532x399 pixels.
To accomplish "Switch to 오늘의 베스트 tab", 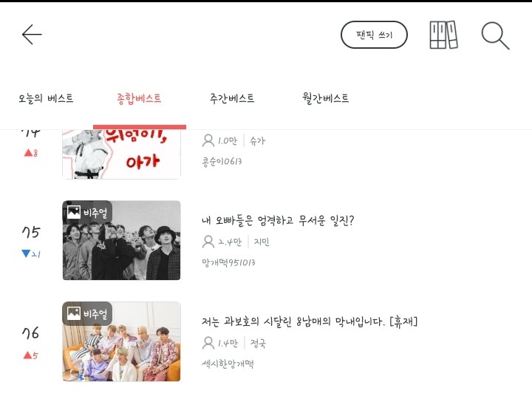I will tap(46, 98).
